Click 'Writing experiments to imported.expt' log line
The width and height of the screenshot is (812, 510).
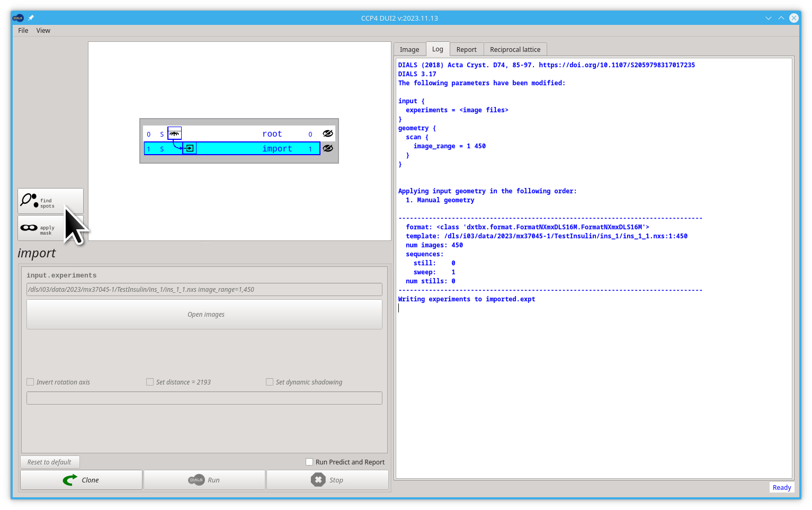click(467, 299)
